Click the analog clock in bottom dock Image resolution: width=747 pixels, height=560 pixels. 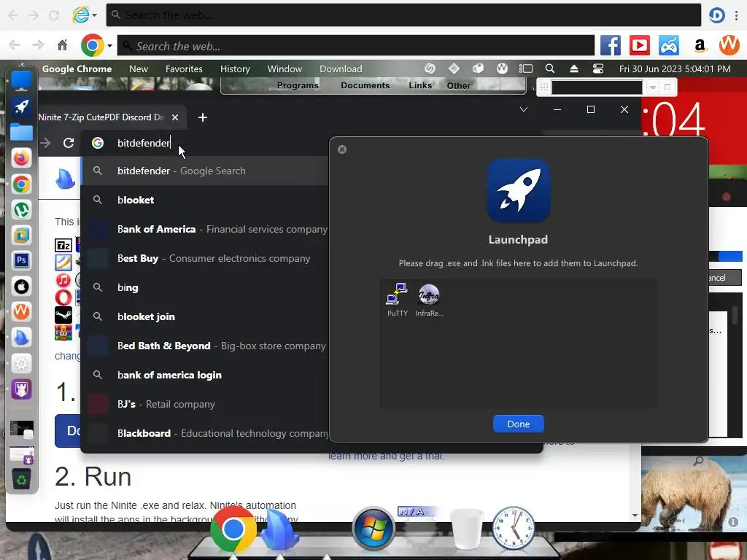tap(513, 529)
